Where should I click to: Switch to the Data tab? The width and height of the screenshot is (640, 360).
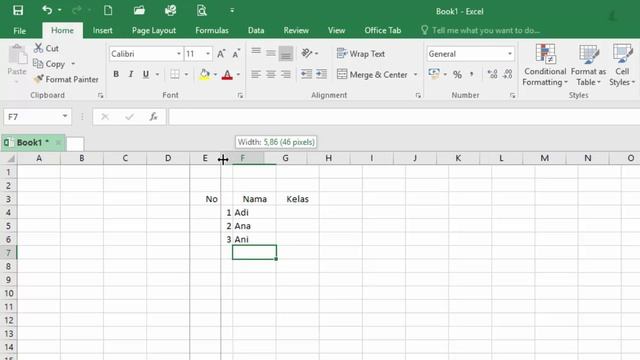(x=256, y=31)
